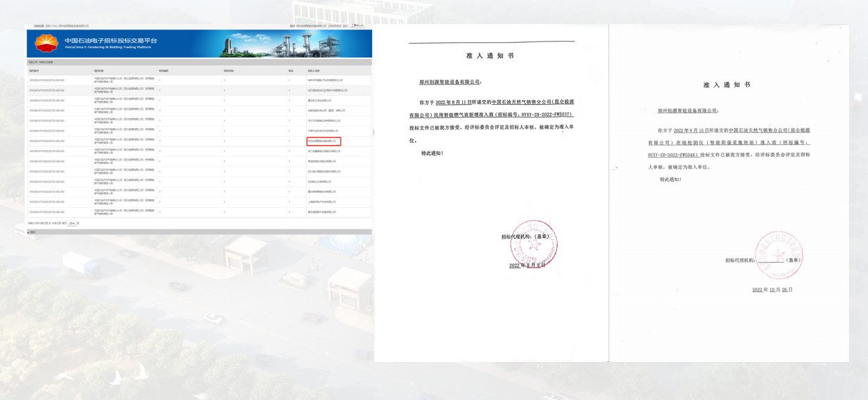The height and width of the screenshot is (400, 868).
Task: Click the 修改密码 link in the header
Action: (335, 26)
